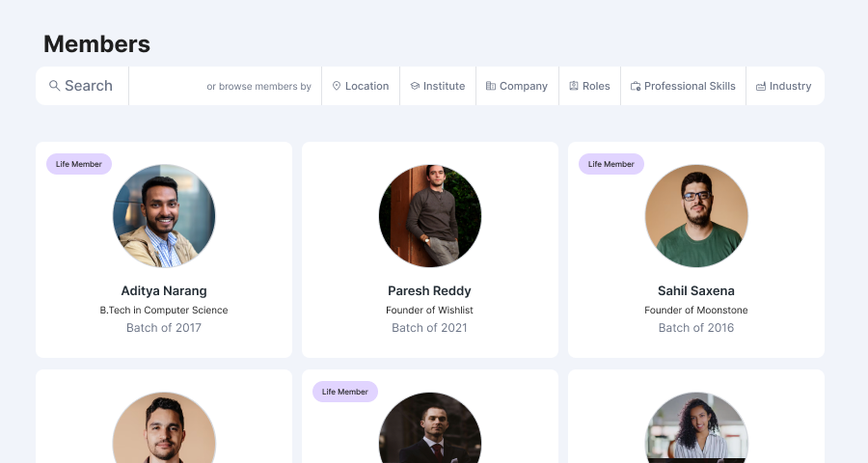Viewport: 868px width, 463px height.
Task: Click the Professional Skills briefcase icon
Action: coord(636,86)
